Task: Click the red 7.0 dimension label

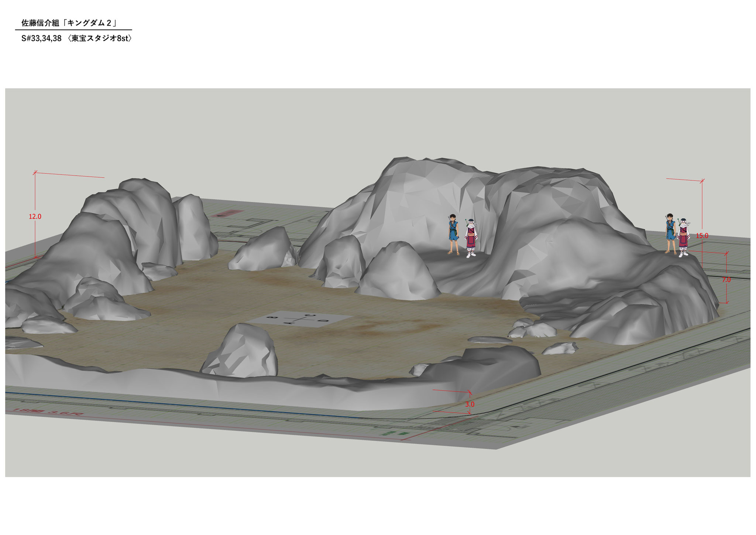Action: [x=726, y=280]
